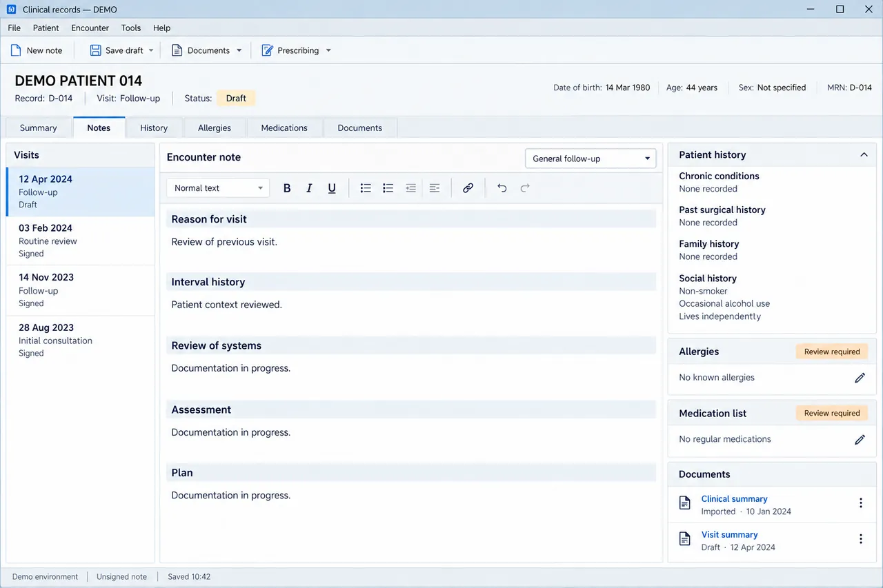Screen dimensions: 883x588
Task: Click the Prescribing pencil icon
Action: [x=267, y=50]
